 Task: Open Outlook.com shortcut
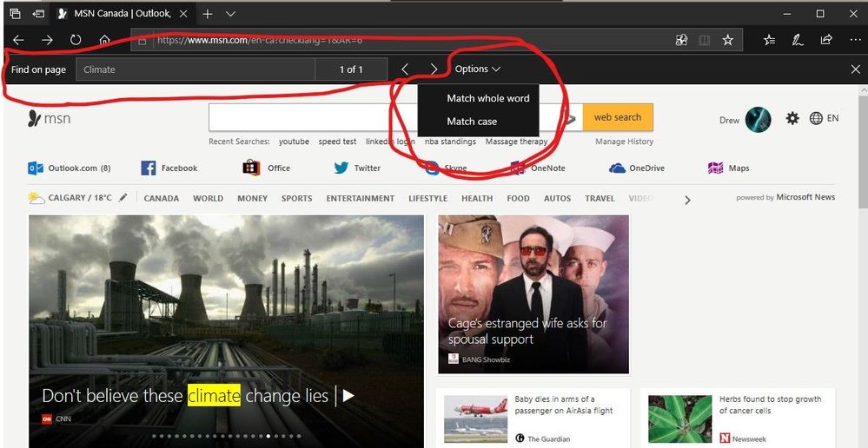[x=70, y=168]
